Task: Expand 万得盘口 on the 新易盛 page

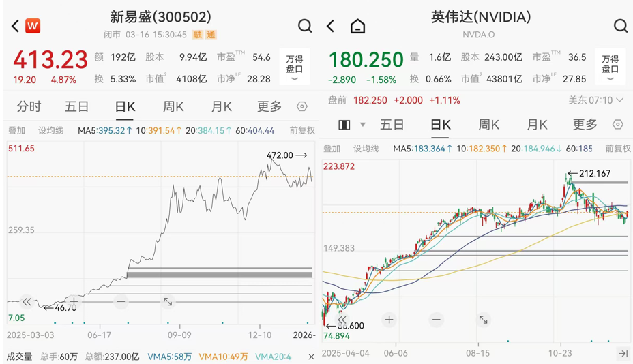Action: tap(294, 67)
